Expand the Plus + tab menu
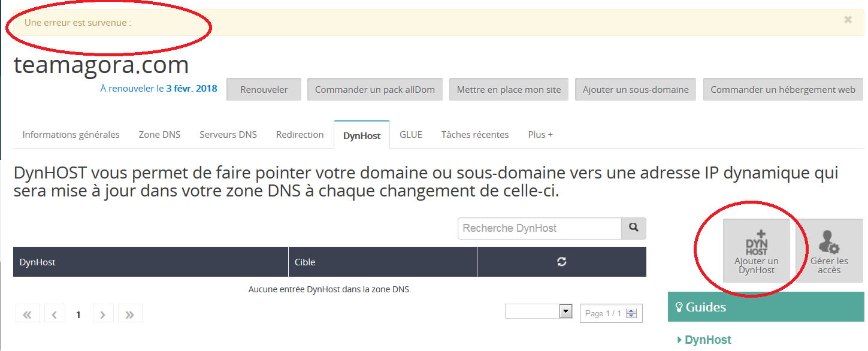 point(540,134)
